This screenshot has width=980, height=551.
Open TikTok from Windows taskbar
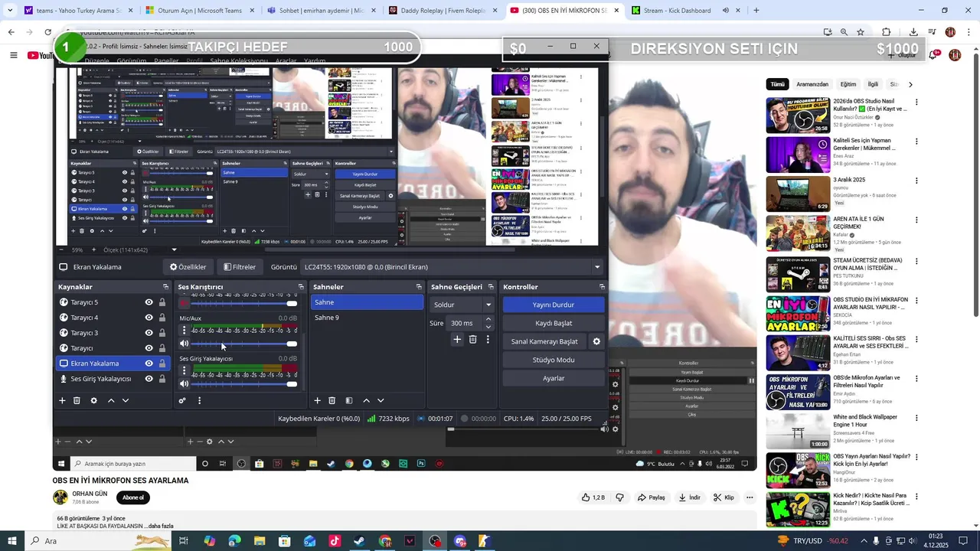point(335,541)
